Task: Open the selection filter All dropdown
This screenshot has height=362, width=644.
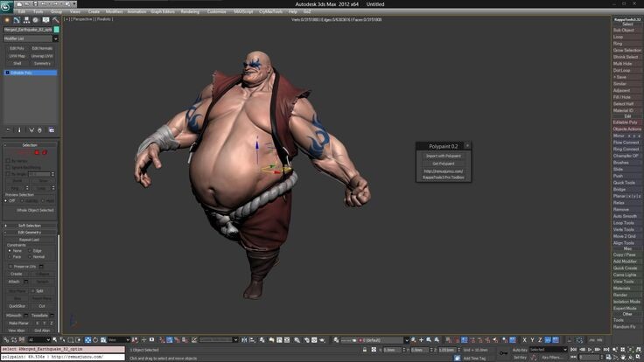Action: pos(39,340)
